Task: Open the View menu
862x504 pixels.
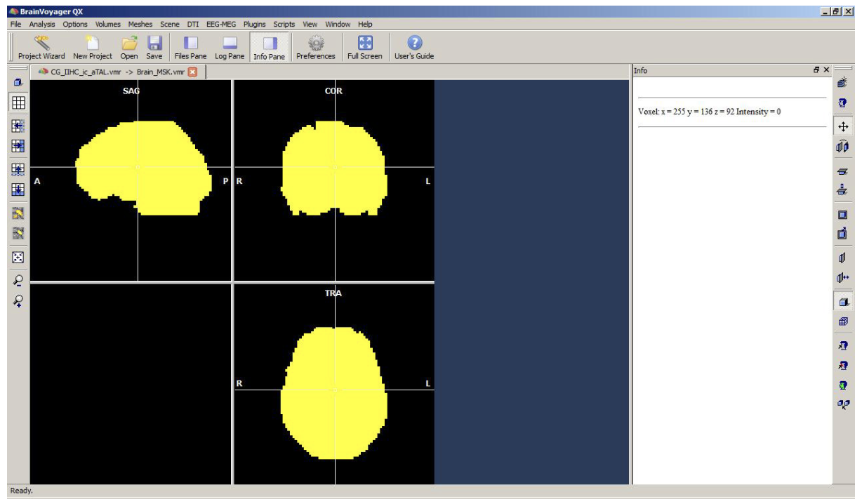Action: (x=310, y=24)
